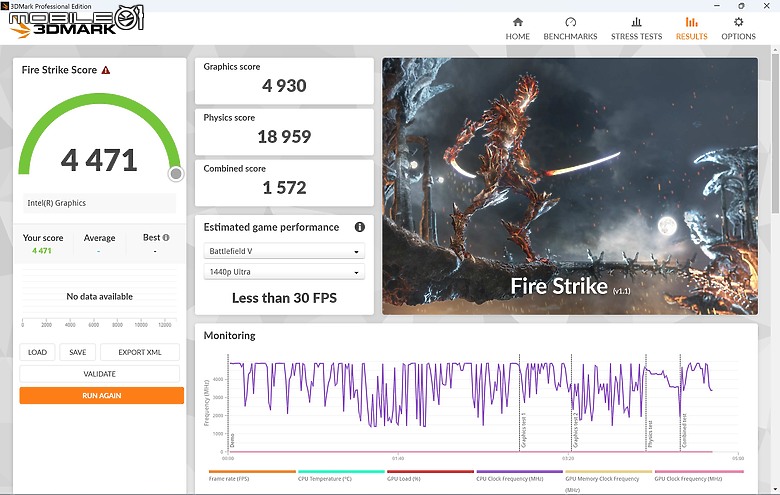Click the Graphics test 1 marker in chart
Image resolution: width=780 pixels, height=495 pixels.
[523, 431]
